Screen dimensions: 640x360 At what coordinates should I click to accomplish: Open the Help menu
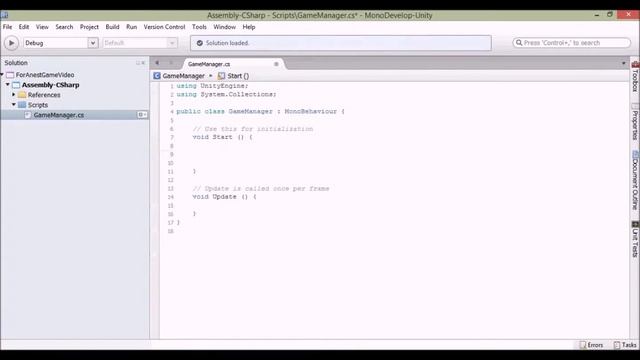249,27
